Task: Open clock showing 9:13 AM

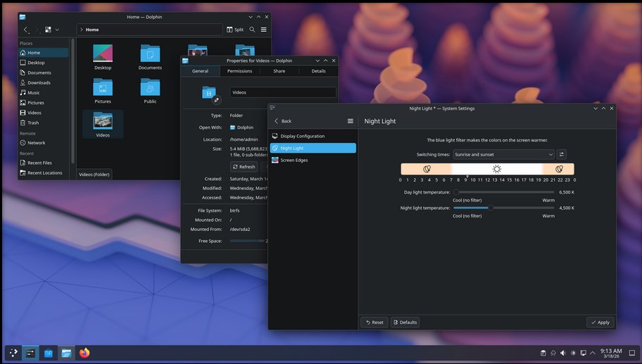Action: [x=611, y=353]
